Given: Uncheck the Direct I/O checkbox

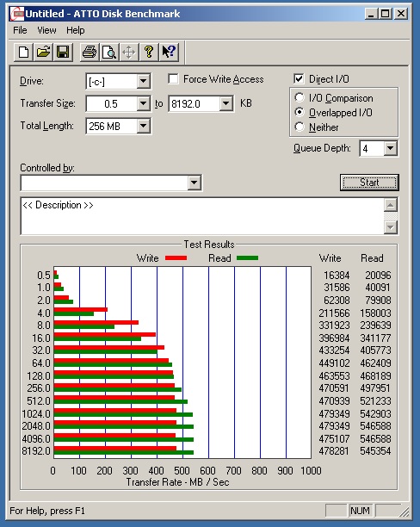Looking at the screenshot, I should pos(299,79).
